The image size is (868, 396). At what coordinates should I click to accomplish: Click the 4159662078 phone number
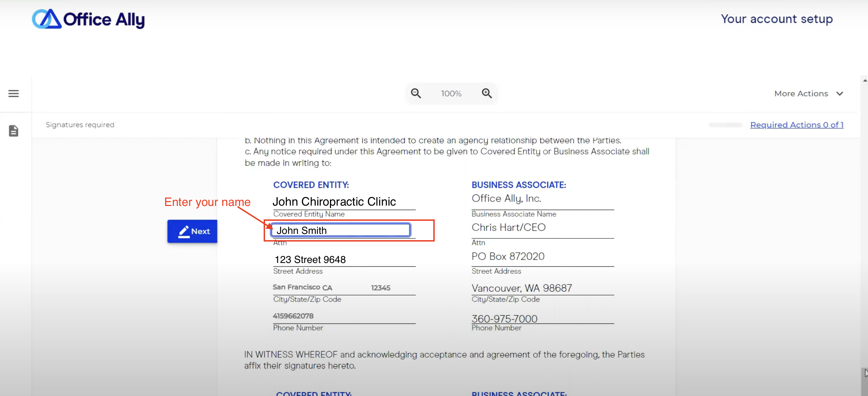pyautogui.click(x=293, y=316)
